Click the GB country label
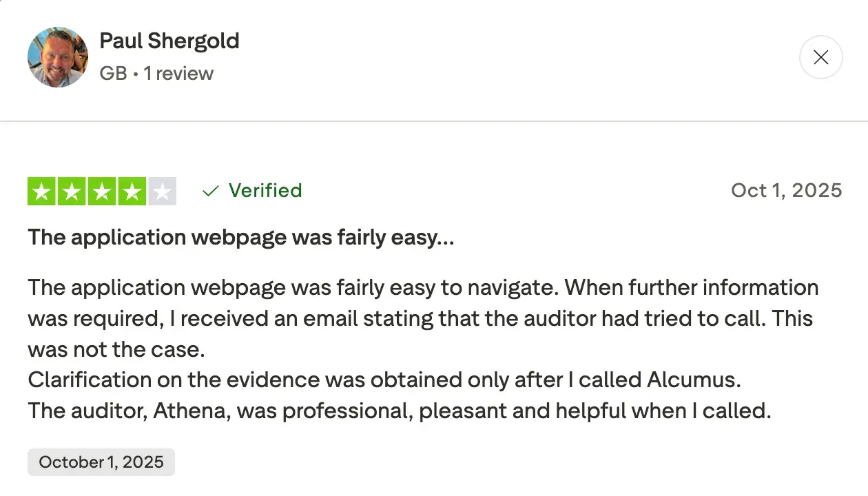This screenshot has width=868, height=496. [113, 74]
